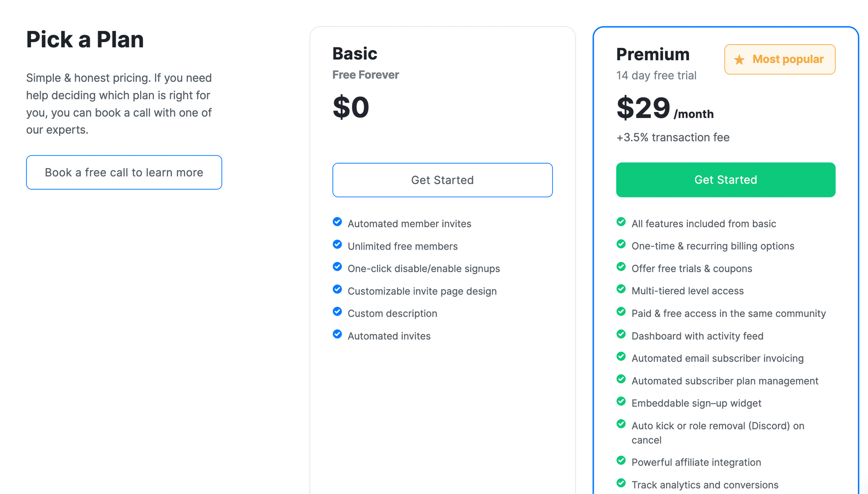Click checkmark beside Embeddable sign-up widget
Viewport: 868px width, 494px height.
[621, 402]
